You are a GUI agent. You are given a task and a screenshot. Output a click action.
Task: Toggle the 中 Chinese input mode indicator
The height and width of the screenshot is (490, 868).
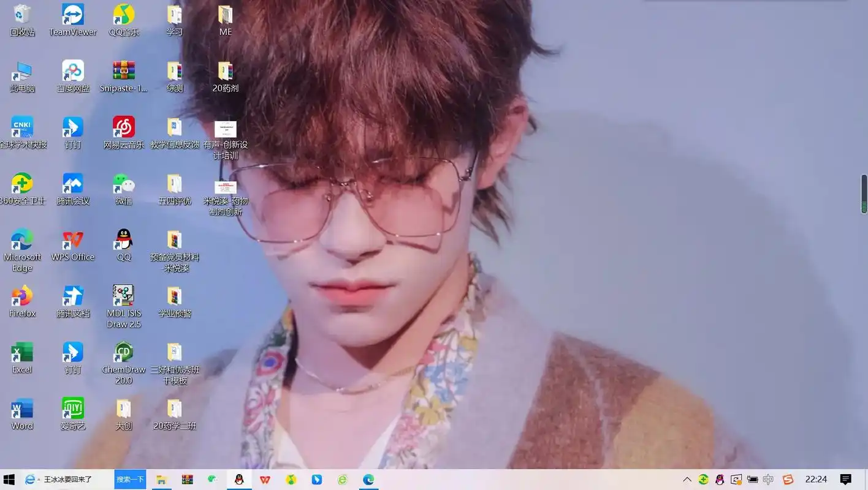(768, 480)
